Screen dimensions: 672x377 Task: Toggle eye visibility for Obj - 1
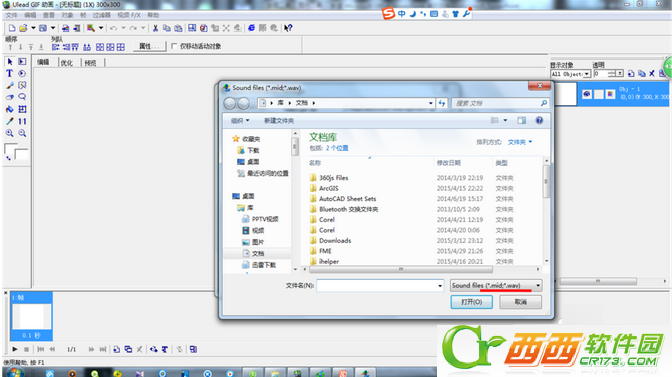click(x=587, y=94)
